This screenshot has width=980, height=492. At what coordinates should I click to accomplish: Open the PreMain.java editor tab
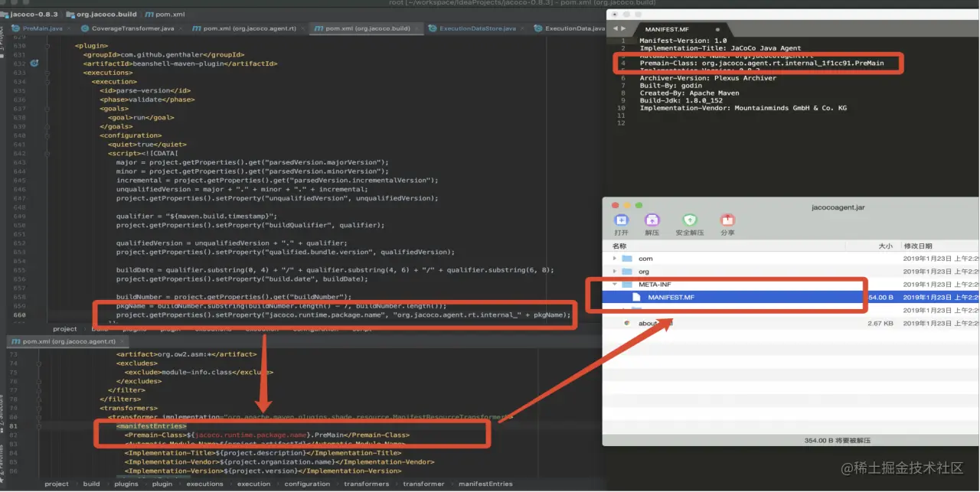coord(42,28)
